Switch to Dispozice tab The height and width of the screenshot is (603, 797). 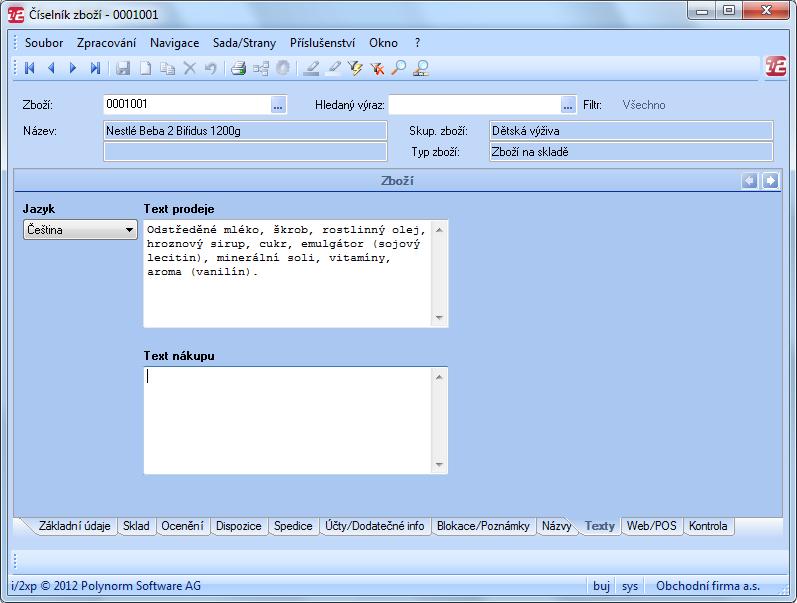tap(238, 526)
